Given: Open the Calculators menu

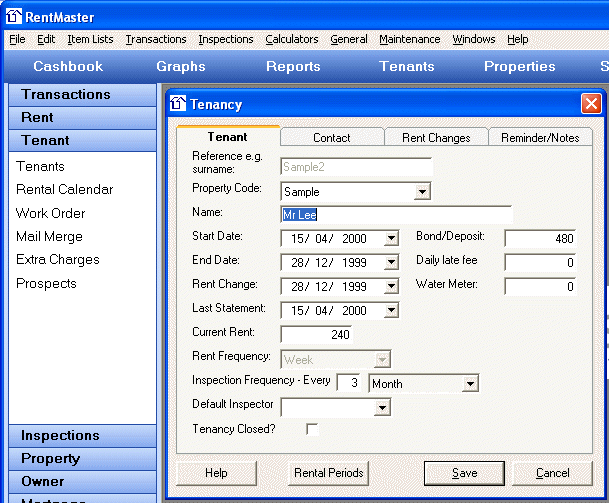Looking at the screenshot, I should coord(291,39).
